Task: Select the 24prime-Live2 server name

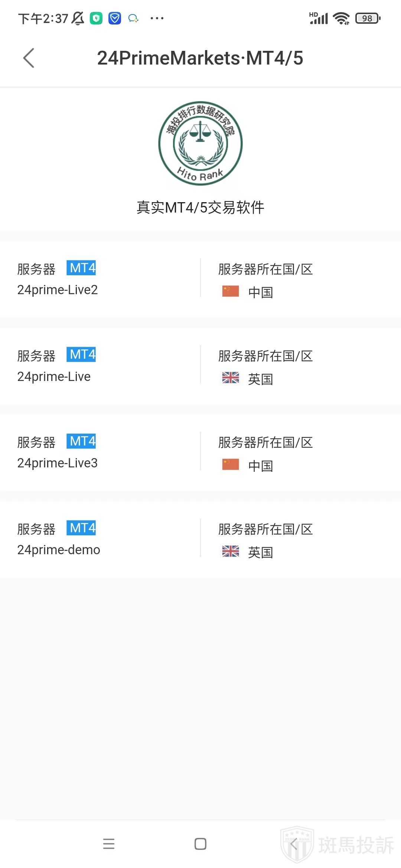Action: tap(58, 290)
